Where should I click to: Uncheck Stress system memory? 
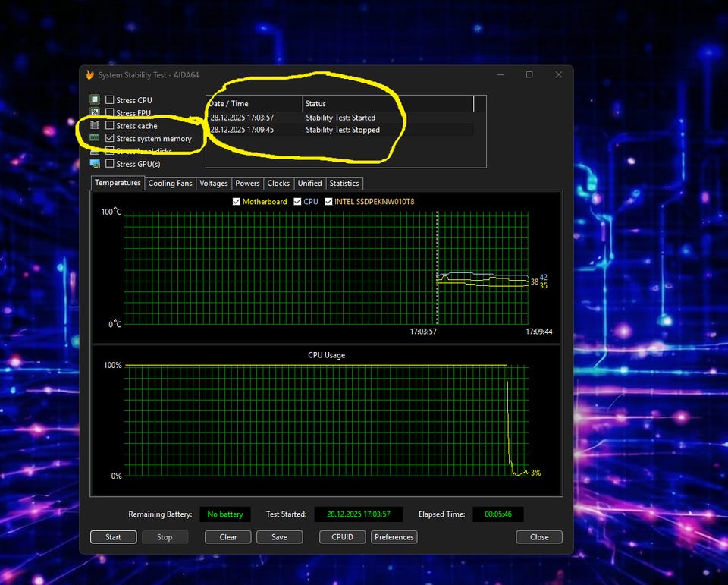coord(110,139)
